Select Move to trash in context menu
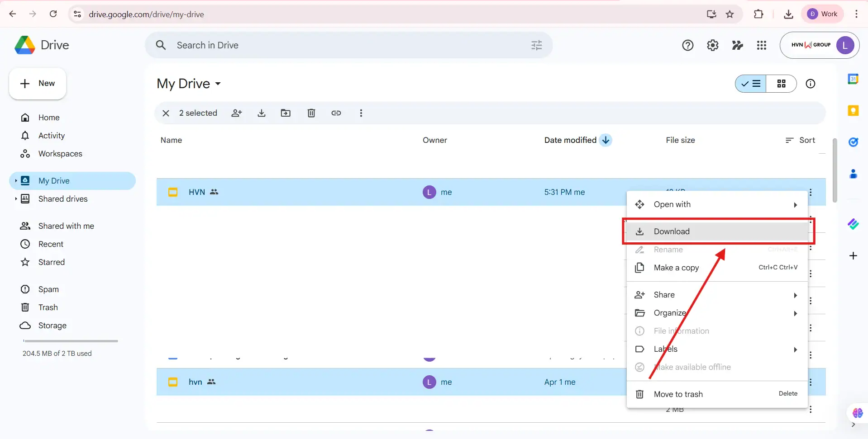 678,394
